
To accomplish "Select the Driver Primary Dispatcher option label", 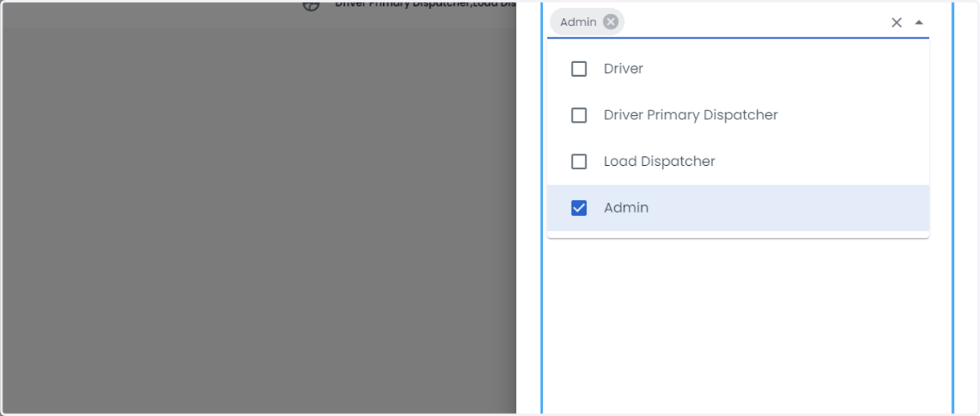I will pos(691,115).
